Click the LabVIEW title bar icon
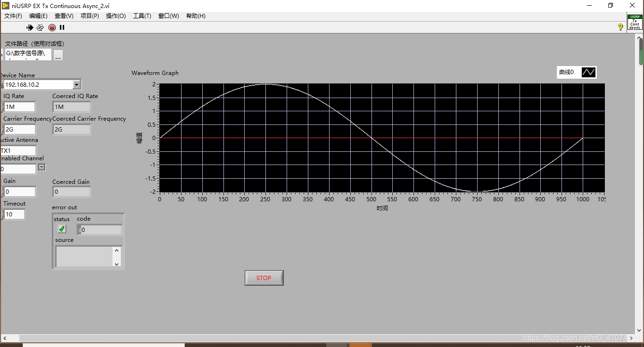The height and width of the screenshot is (347, 644). (x=5, y=6)
